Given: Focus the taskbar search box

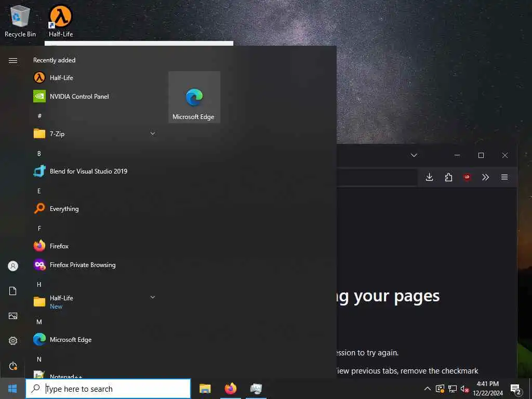Looking at the screenshot, I should coord(108,389).
